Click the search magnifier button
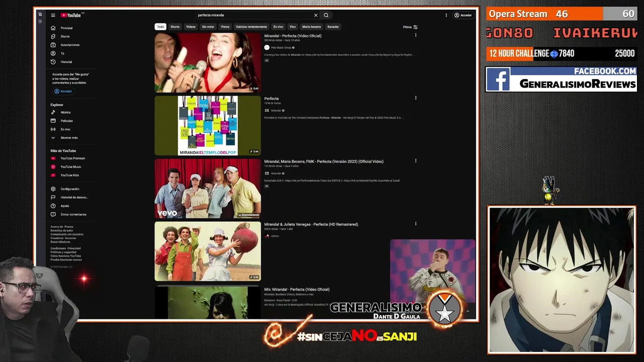Viewport: 644px width, 362px height. [x=326, y=15]
